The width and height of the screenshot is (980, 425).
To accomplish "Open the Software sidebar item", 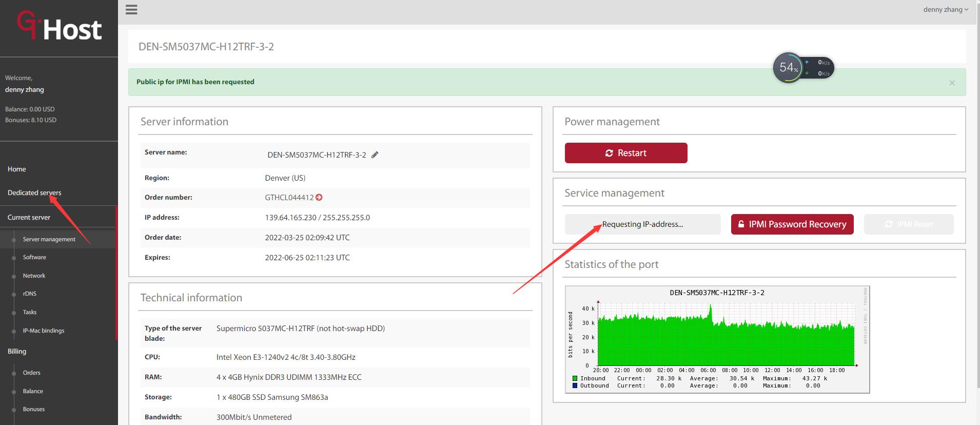I will tap(34, 257).
